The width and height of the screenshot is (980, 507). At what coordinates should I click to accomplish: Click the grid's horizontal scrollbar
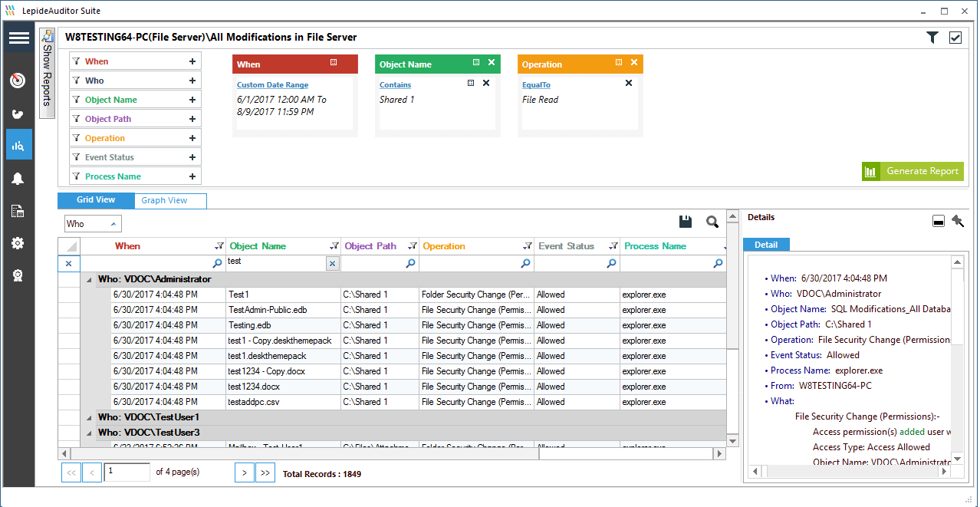coord(392,453)
